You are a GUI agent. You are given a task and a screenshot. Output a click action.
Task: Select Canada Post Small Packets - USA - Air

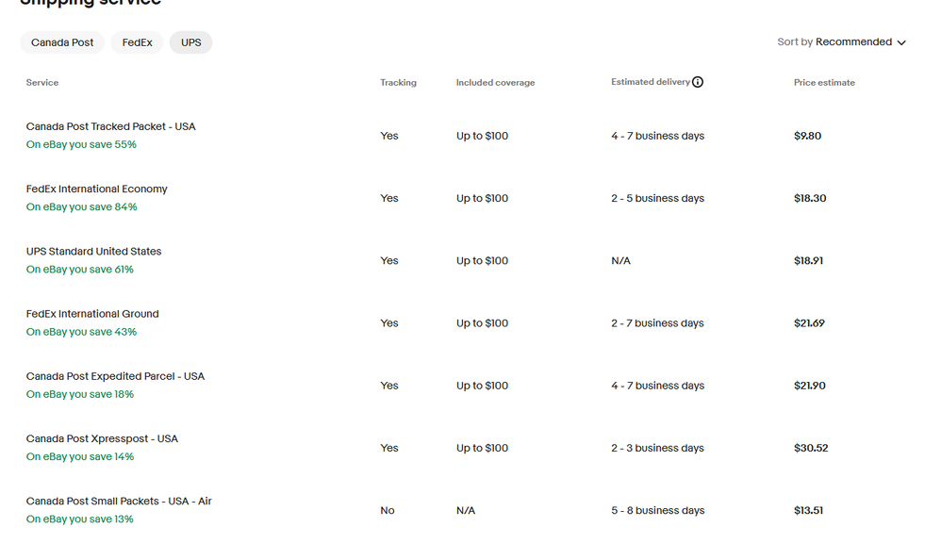(119, 502)
